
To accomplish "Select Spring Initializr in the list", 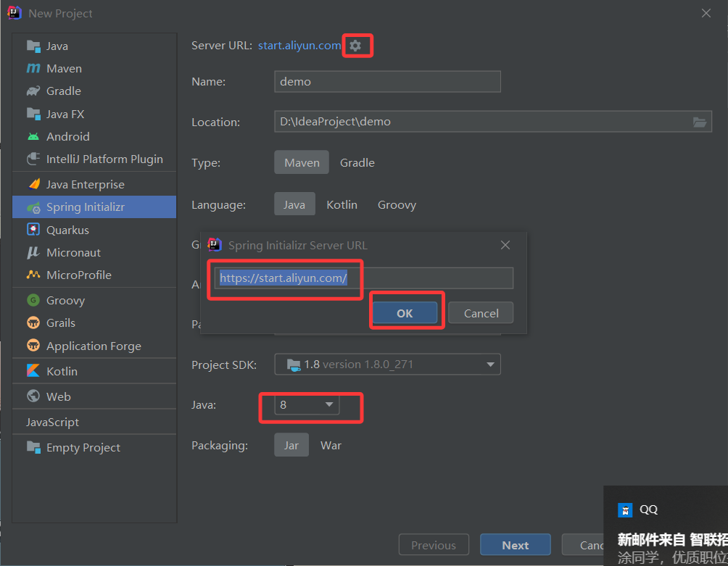I will tap(94, 207).
